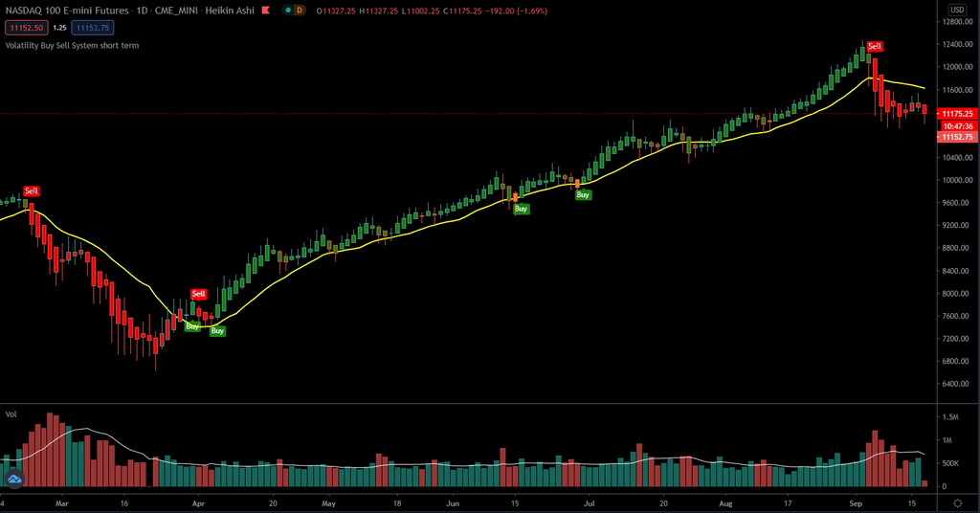Click the red flag icon beside Heikin Ashi
Image resolution: width=980 pixels, height=513 pixels.
pyautogui.click(x=266, y=10)
